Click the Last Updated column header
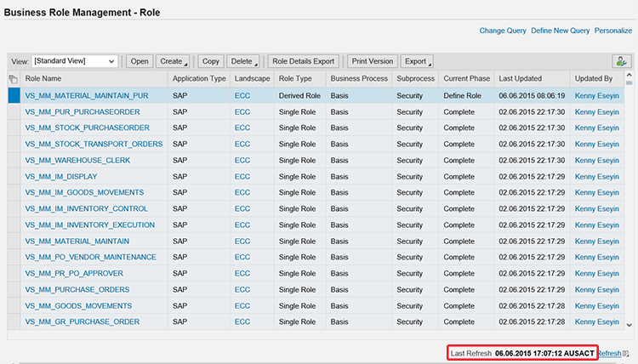 (519, 79)
